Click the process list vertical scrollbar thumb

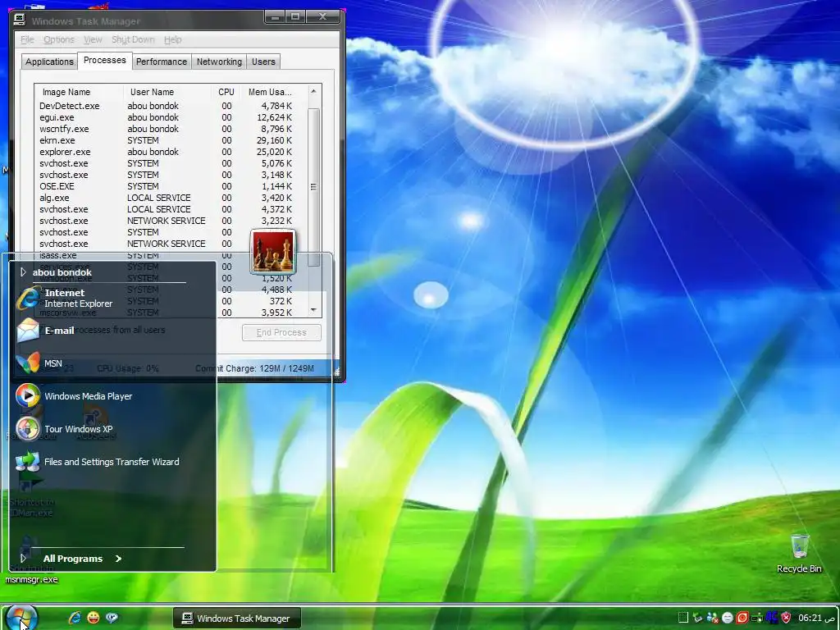313,187
